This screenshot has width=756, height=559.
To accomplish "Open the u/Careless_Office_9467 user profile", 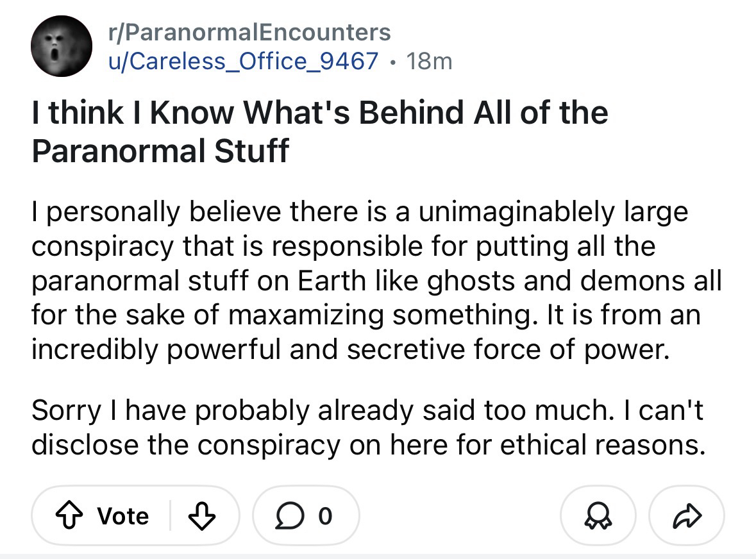I will [244, 61].
